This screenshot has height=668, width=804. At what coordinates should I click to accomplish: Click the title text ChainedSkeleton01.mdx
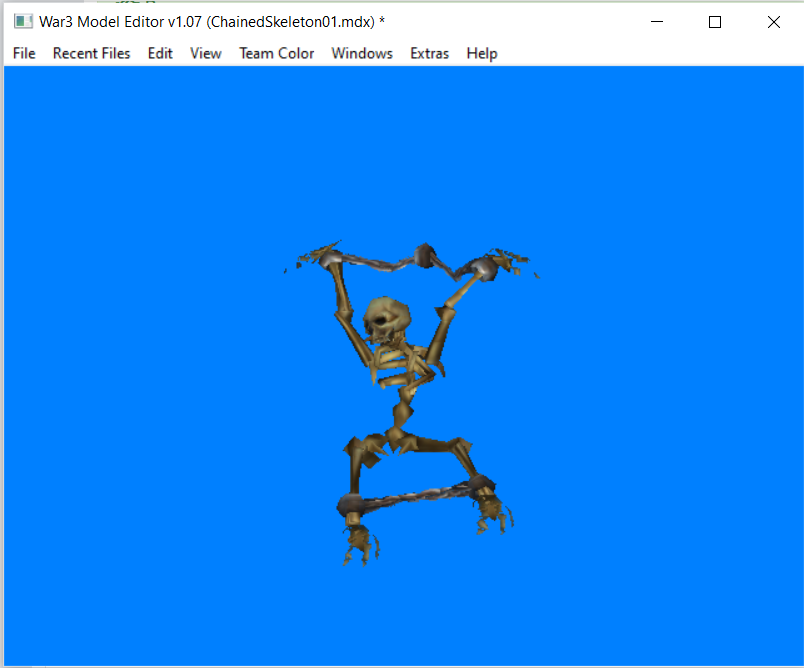coord(292,22)
